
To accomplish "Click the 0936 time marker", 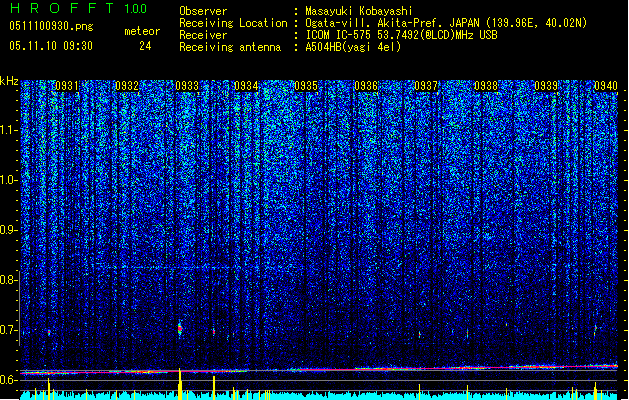I will coord(366,86).
